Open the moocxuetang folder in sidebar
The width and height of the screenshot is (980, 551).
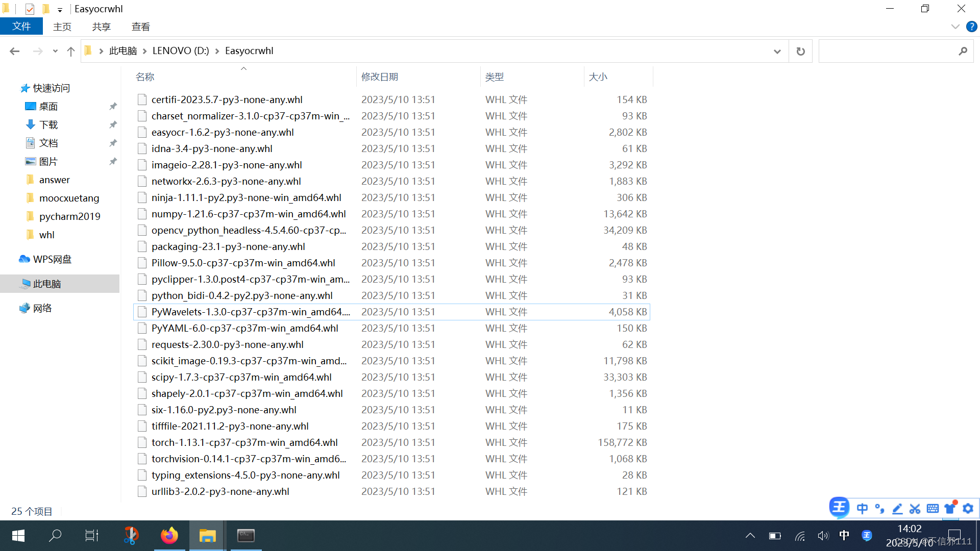[x=69, y=198]
